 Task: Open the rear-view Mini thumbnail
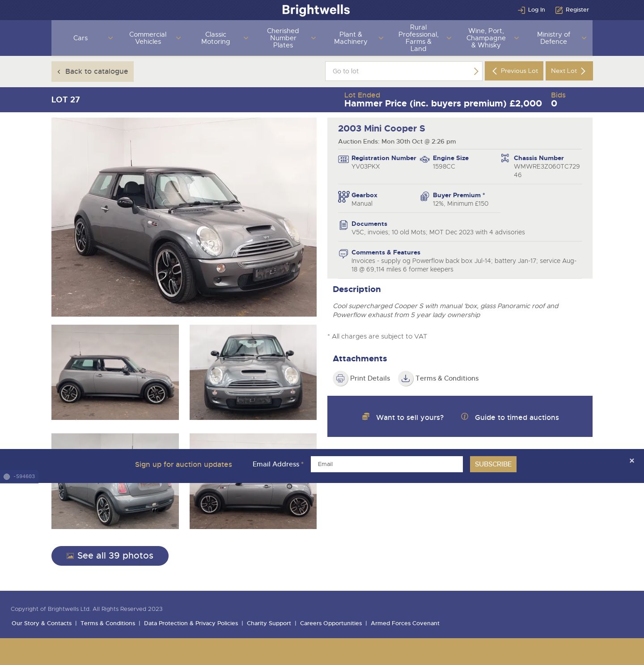115,506
